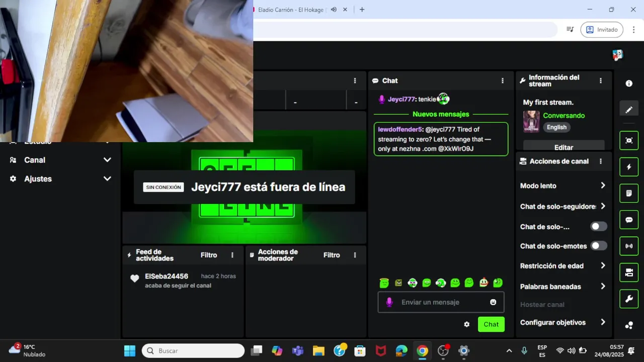Click the taskbar Buscar search box
The width and height of the screenshot is (644, 362).
click(x=193, y=350)
